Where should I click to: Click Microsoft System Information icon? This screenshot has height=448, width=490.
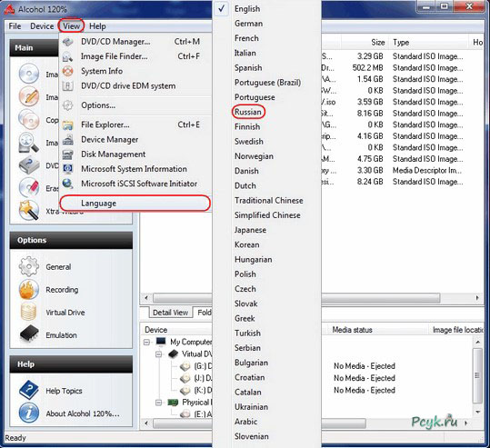(x=68, y=169)
